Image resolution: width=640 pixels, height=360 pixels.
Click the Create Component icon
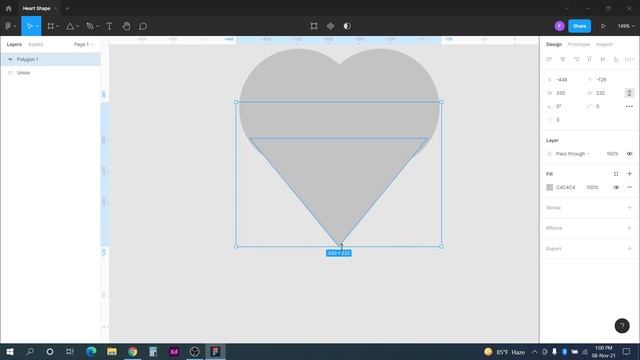point(330,26)
